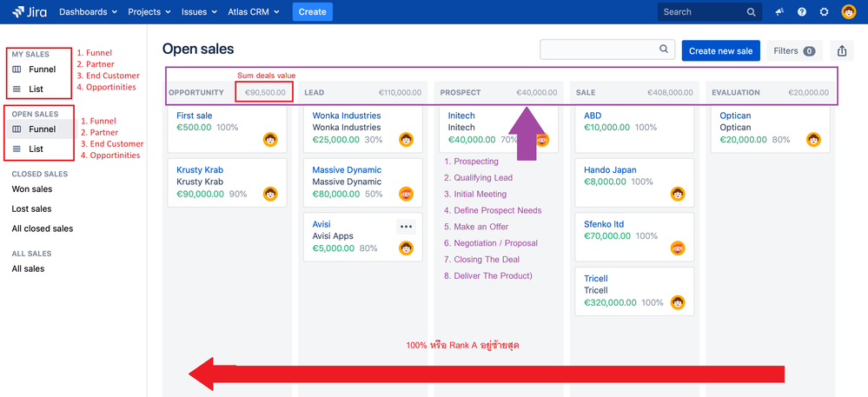This screenshot has width=868, height=397.
Task: Click the assignee avatar on Optican card
Action: [x=814, y=140]
